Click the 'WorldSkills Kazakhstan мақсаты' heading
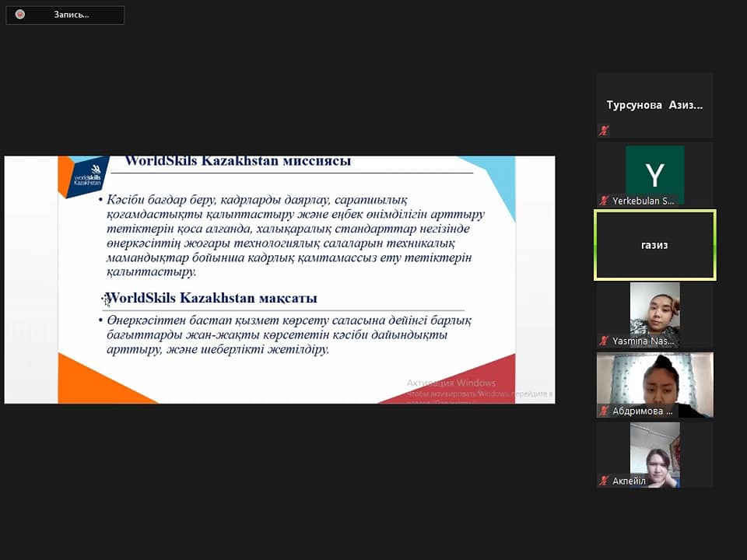Viewport: 747px width, 560px height. [x=212, y=298]
